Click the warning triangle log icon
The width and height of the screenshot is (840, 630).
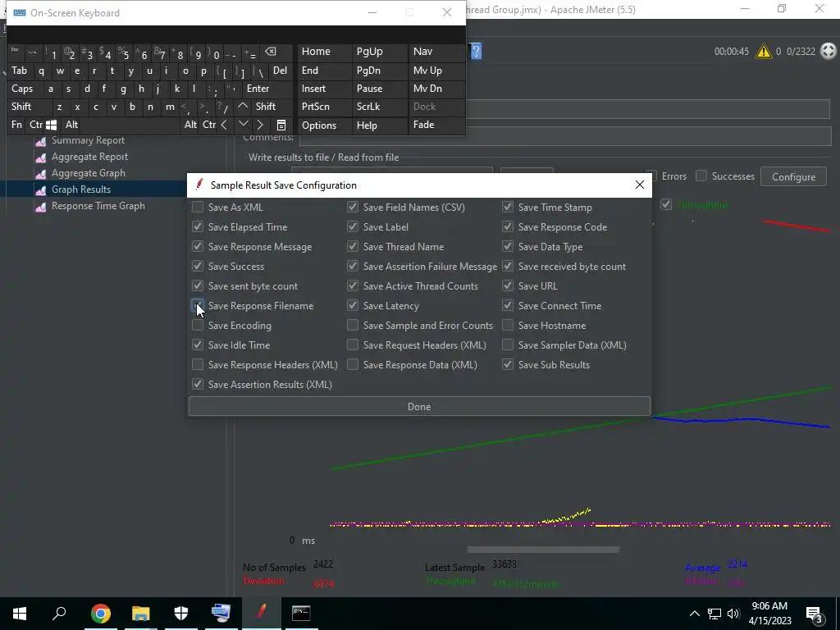point(764,52)
